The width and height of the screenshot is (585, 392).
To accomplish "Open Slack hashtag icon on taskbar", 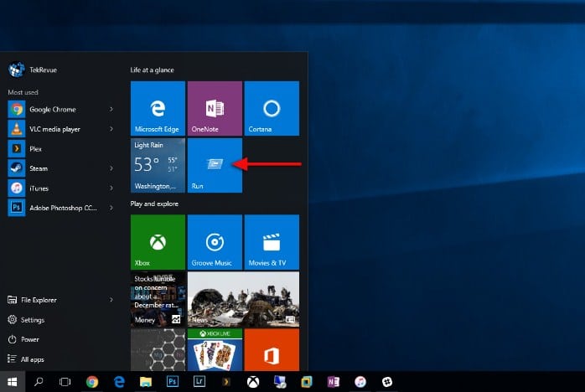I will (x=387, y=382).
